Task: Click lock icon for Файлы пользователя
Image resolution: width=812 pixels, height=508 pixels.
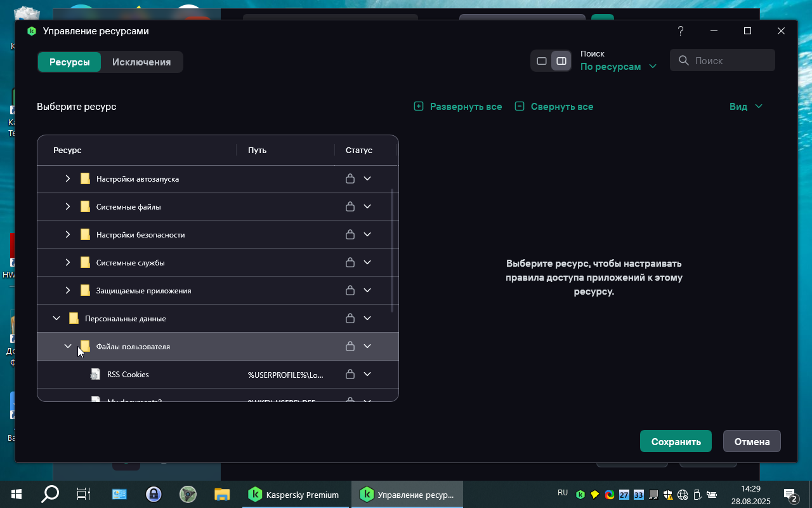Action: [x=350, y=347]
